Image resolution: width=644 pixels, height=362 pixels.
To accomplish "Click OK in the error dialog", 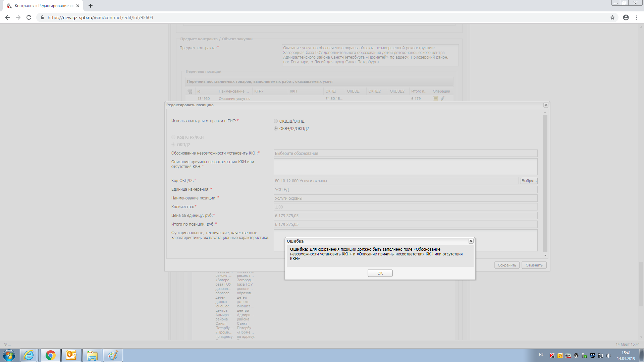I will point(380,273).
